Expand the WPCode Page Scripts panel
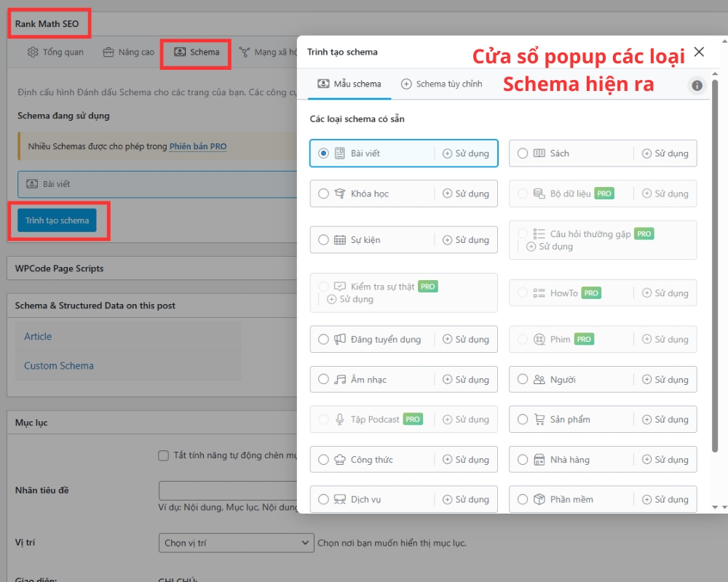 point(152,268)
